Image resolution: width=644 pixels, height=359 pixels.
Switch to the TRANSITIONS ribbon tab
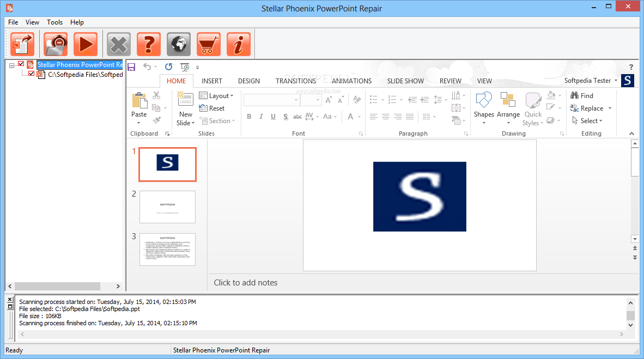296,81
